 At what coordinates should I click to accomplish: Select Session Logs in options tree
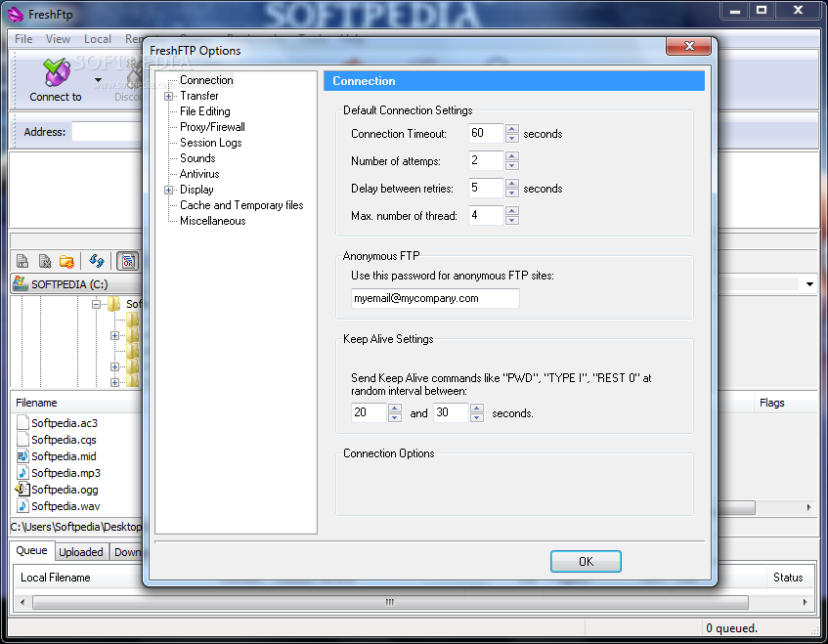pos(211,143)
